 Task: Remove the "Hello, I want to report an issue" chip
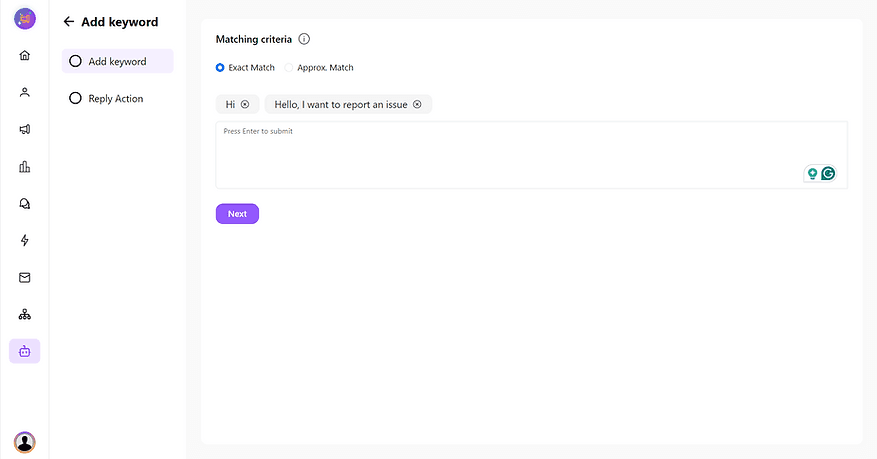tap(417, 105)
